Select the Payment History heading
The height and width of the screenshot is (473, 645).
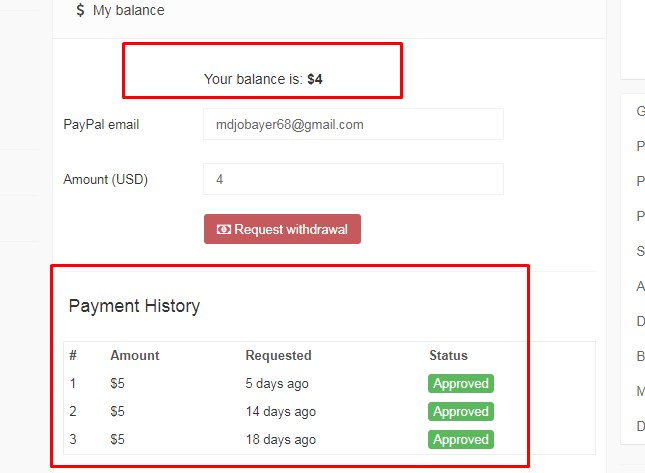134,306
